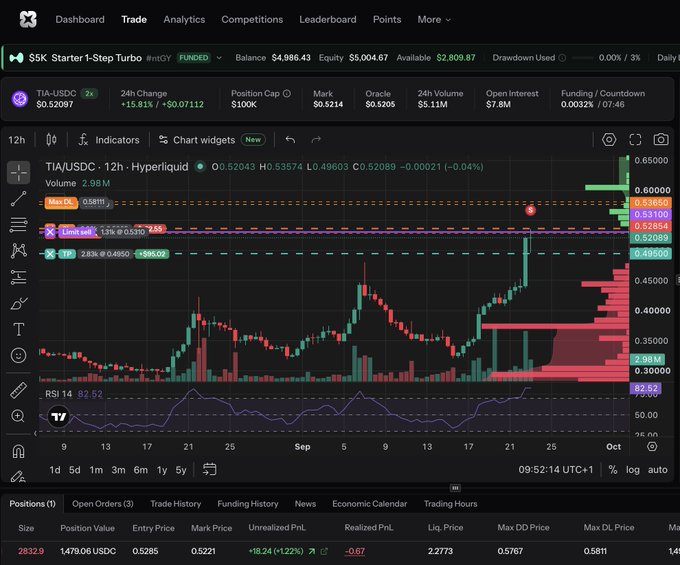This screenshot has width=680, height=565.
Task: Go to Dashboard page
Action: [x=80, y=20]
